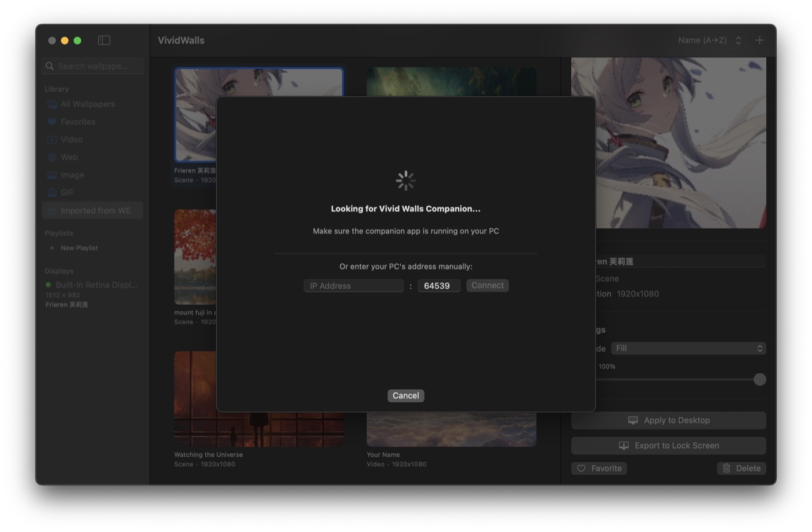Click Export to Lock Screen button
The width and height of the screenshot is (812, 532).
[669, 446]
